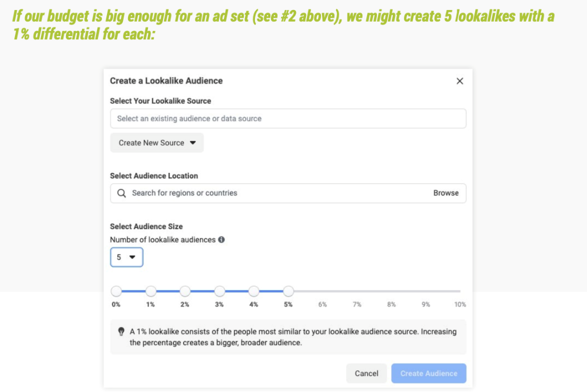Select the 2% slider handle

[185, 291]
